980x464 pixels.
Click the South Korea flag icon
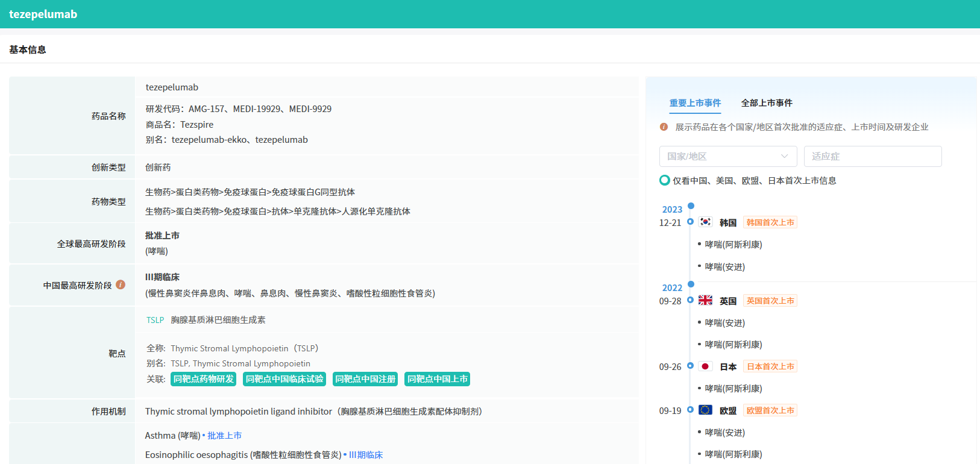(x=705, y=222)
